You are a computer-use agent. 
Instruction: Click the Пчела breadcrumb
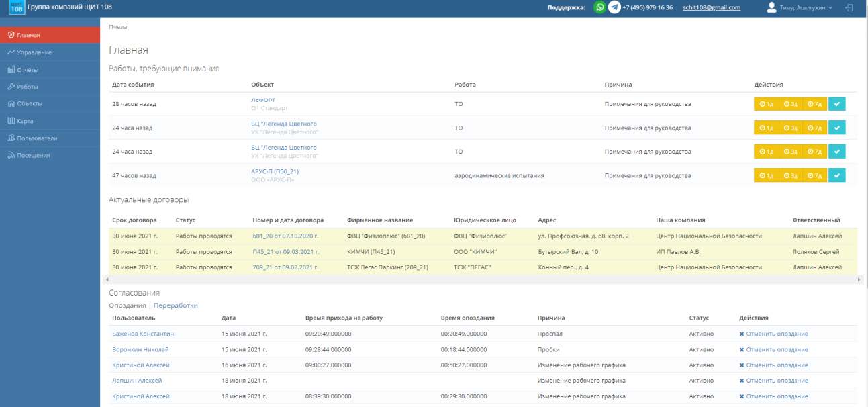tap(118, 27)
